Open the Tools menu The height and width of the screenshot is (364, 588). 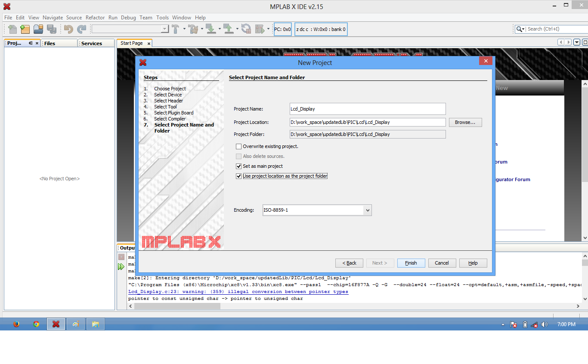pos(162,18)
